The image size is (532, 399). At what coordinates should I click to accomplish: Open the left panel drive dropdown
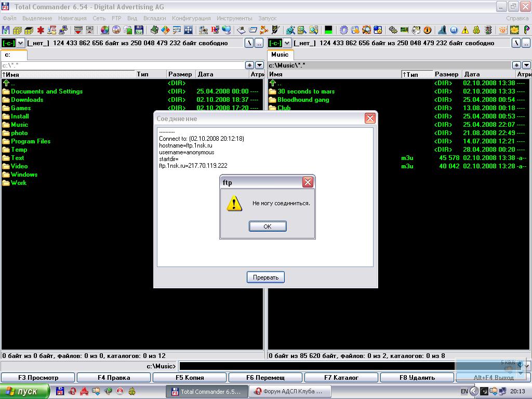pos(20,43)
